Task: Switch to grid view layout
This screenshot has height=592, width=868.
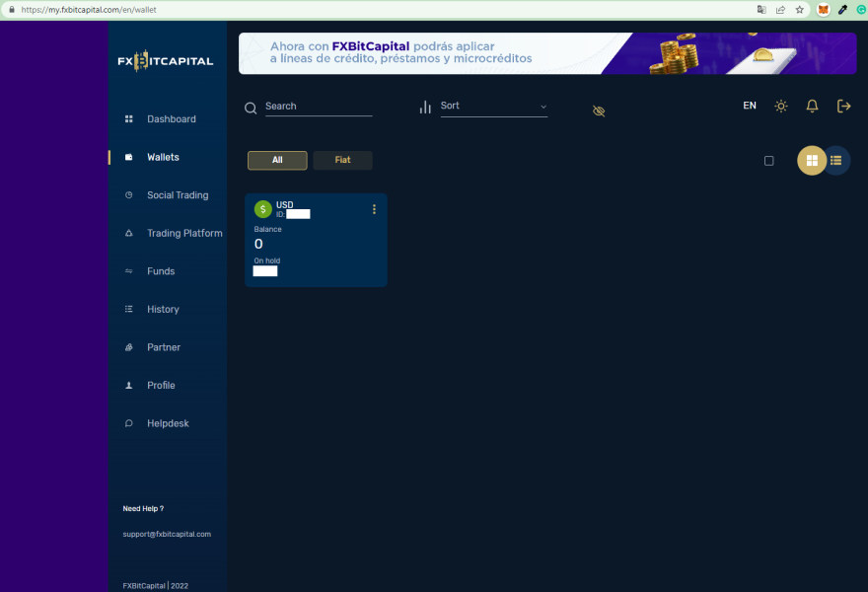Action: tap(812, 161)
